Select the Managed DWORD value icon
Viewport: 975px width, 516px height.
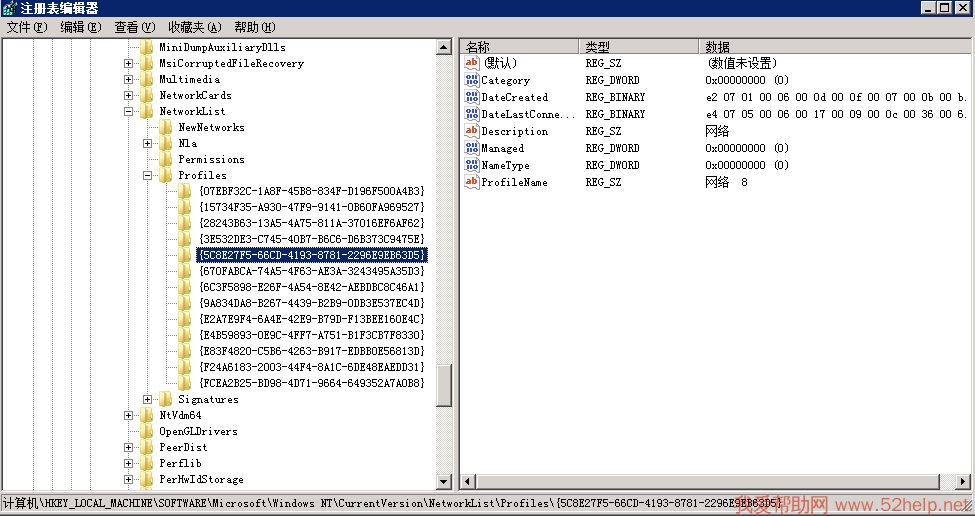click(471, 148)
